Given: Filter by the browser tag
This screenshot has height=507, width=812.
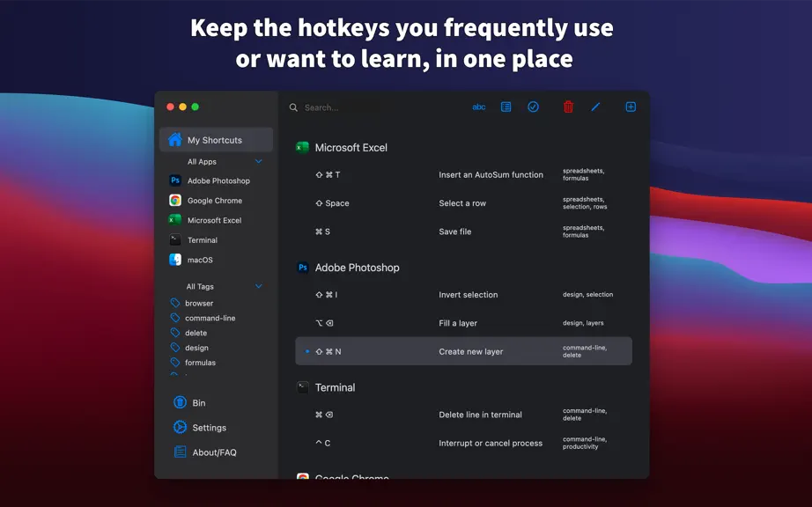Looking at the screenshot, I should [199, 303].
